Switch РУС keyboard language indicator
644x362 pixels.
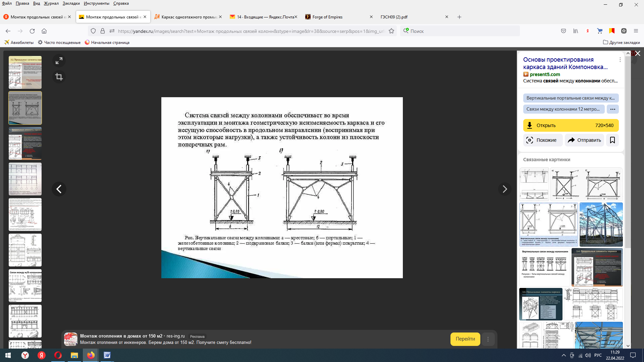[598, 355]
